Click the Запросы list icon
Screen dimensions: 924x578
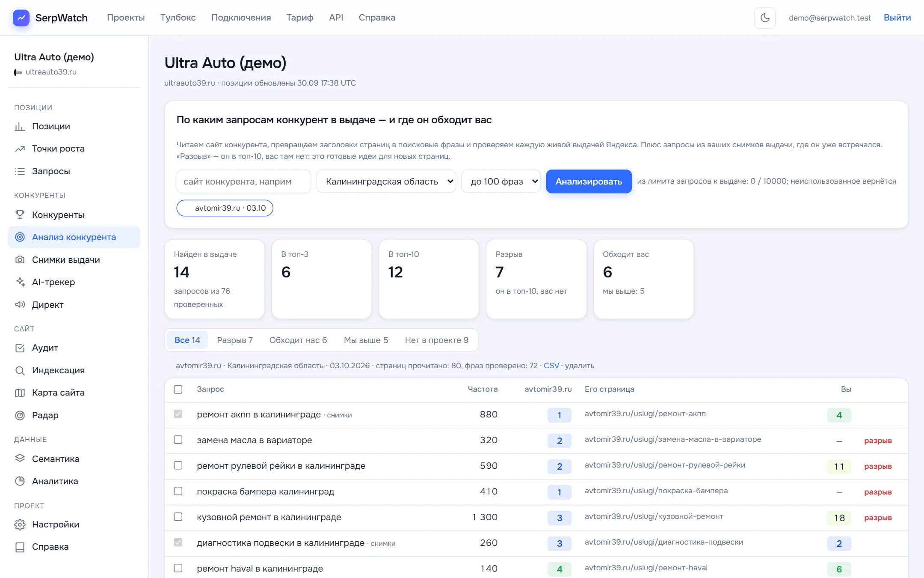pyautogui.click(x=20, y=171)
